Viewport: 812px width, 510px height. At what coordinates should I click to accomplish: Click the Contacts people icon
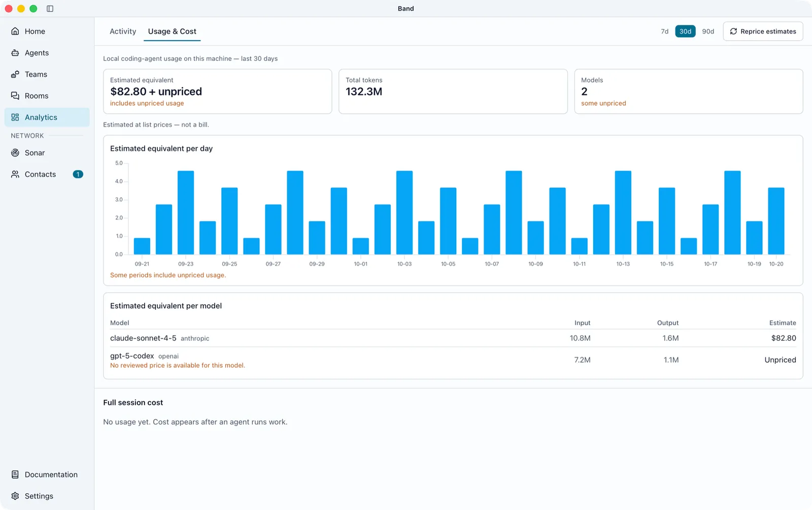(x=15, y=174)
